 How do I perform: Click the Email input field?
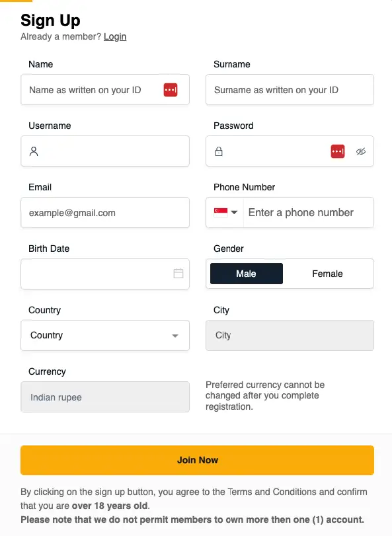[x=104, y=212]
